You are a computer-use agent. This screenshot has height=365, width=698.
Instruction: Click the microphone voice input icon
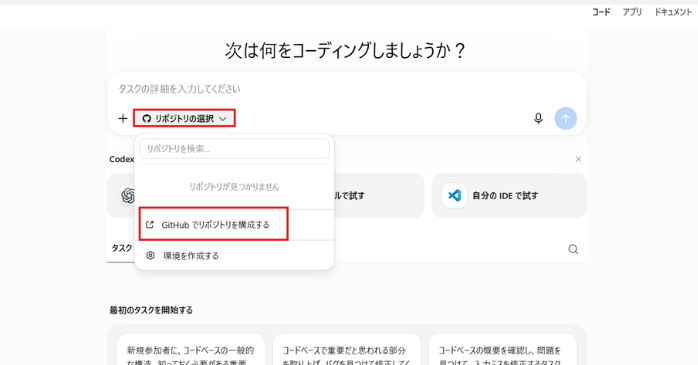pyautogui.click(x=538, y=118)
